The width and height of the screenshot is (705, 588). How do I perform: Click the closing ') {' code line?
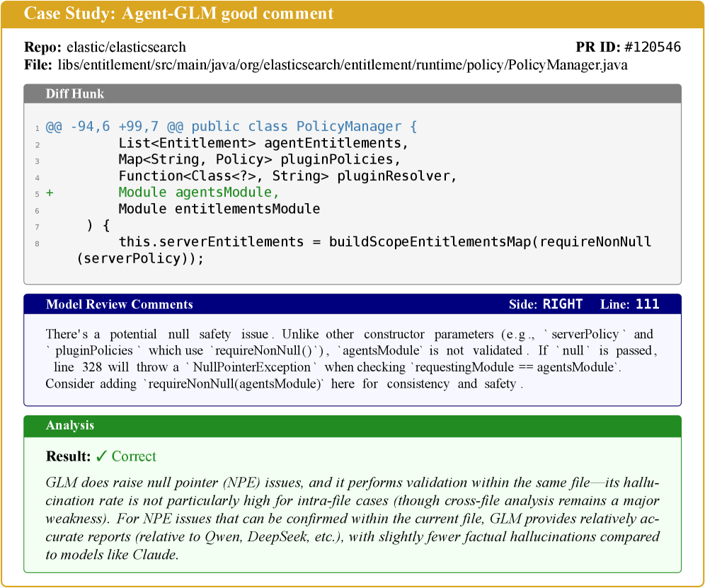coord(98,226)
